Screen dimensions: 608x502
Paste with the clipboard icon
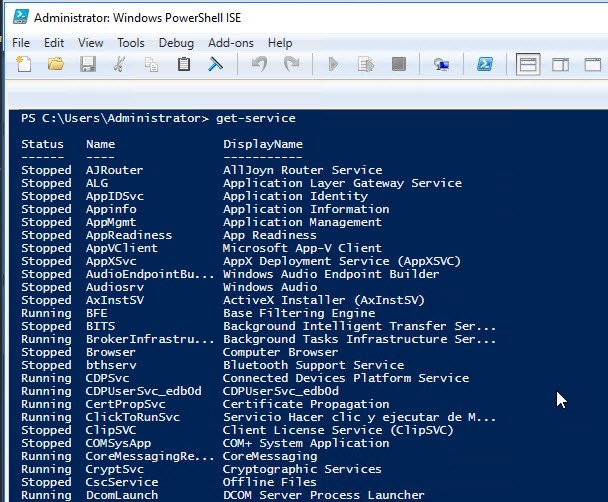pos(184,64)
